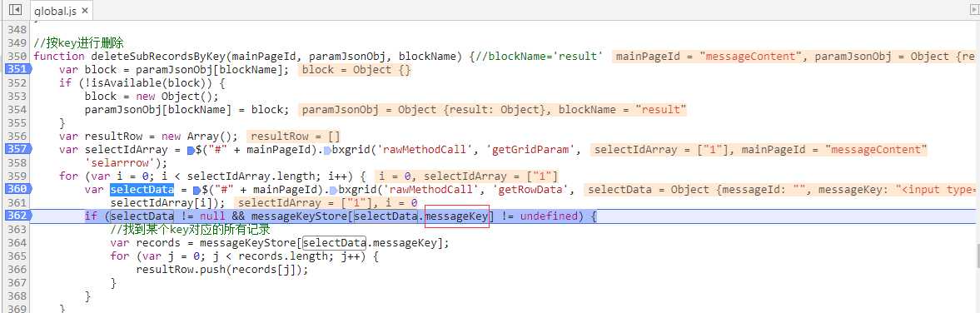Click the inline value 'blockName = "result"' on line 354

click(x=622, y=109)
